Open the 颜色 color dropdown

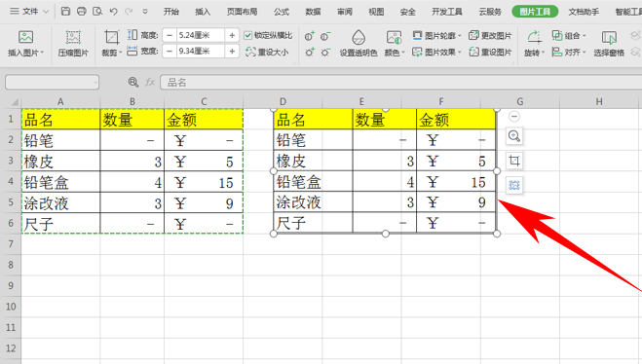click(x=395, y=53)
